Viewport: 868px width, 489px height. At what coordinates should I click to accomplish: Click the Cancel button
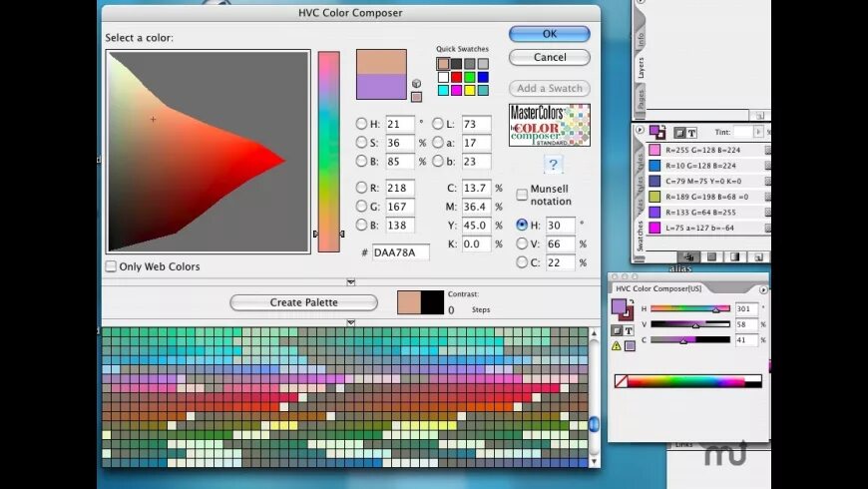(549, 57)
